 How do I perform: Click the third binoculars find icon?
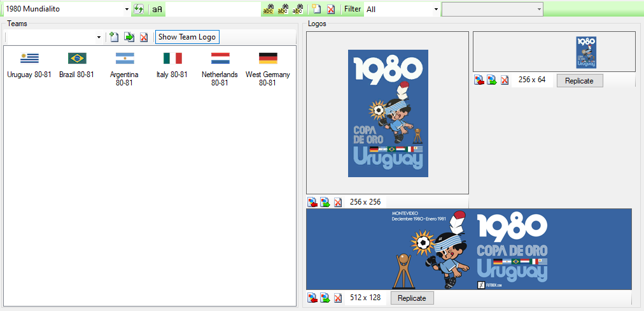tap(298, 9)
